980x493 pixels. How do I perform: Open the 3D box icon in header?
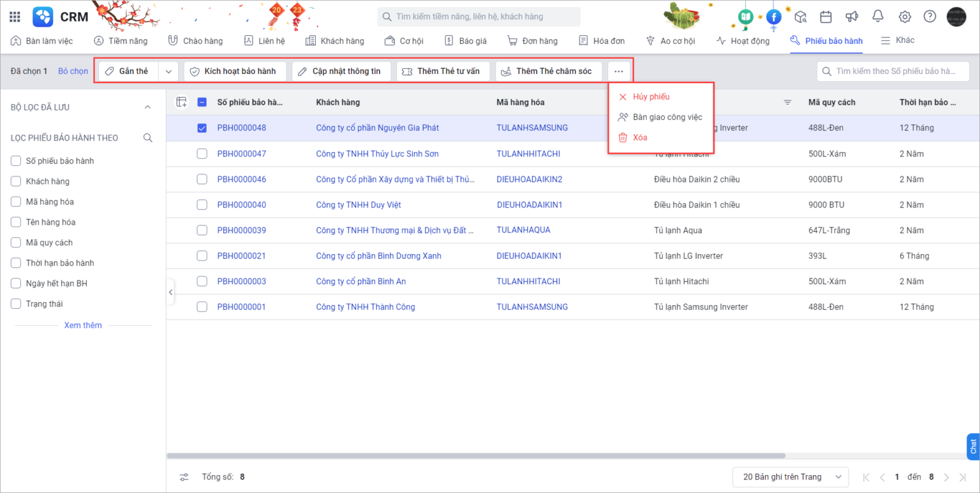coord(800,17)
